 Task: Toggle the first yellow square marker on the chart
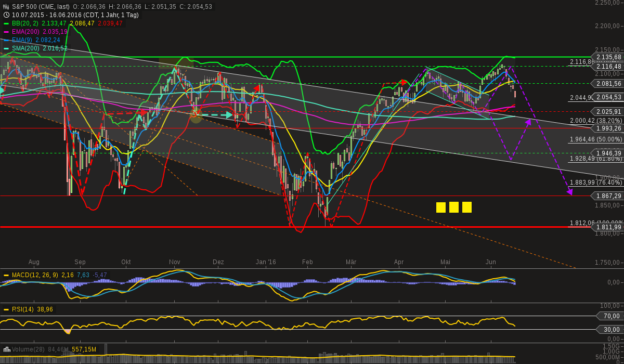(x=440, y=207)
